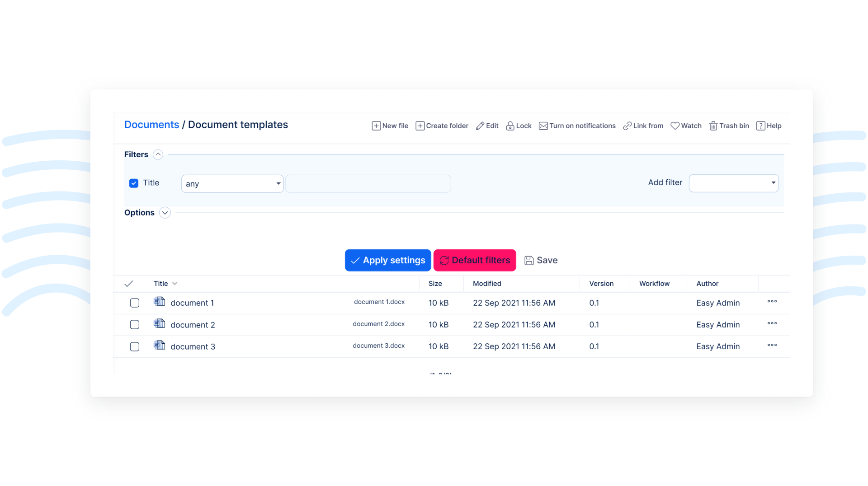The image size is (868, 486).
Task: Click the Link from chain icon
Action: coord(627,126)
